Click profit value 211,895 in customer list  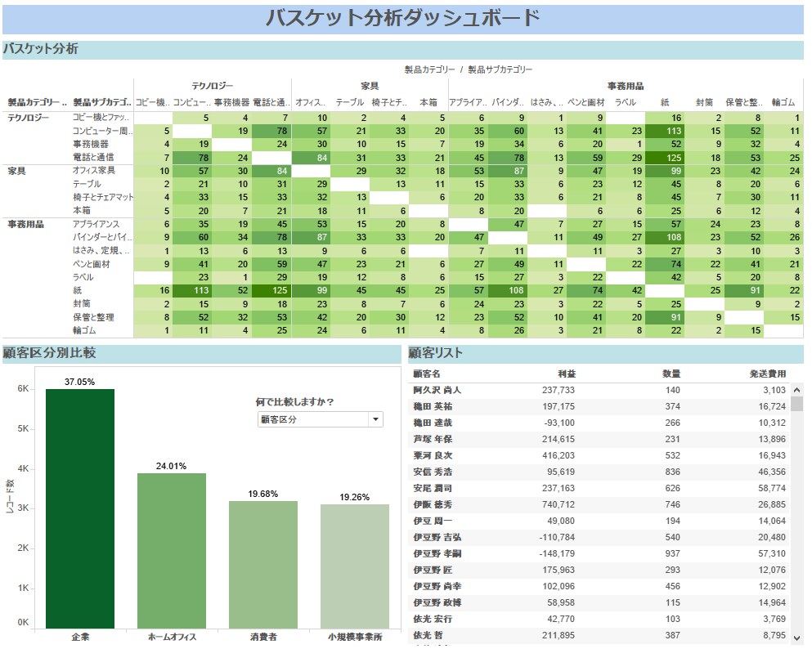[559, 636]
